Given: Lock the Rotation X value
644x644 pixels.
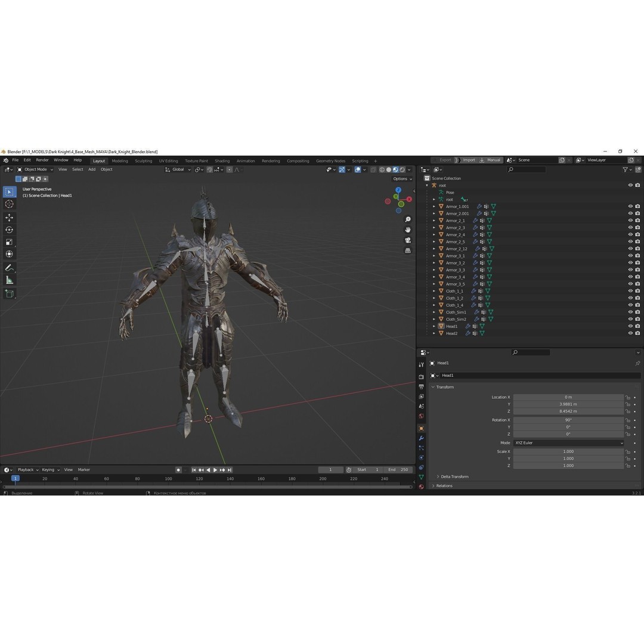Looking at the screenshot, I should (x=627, y=420).
